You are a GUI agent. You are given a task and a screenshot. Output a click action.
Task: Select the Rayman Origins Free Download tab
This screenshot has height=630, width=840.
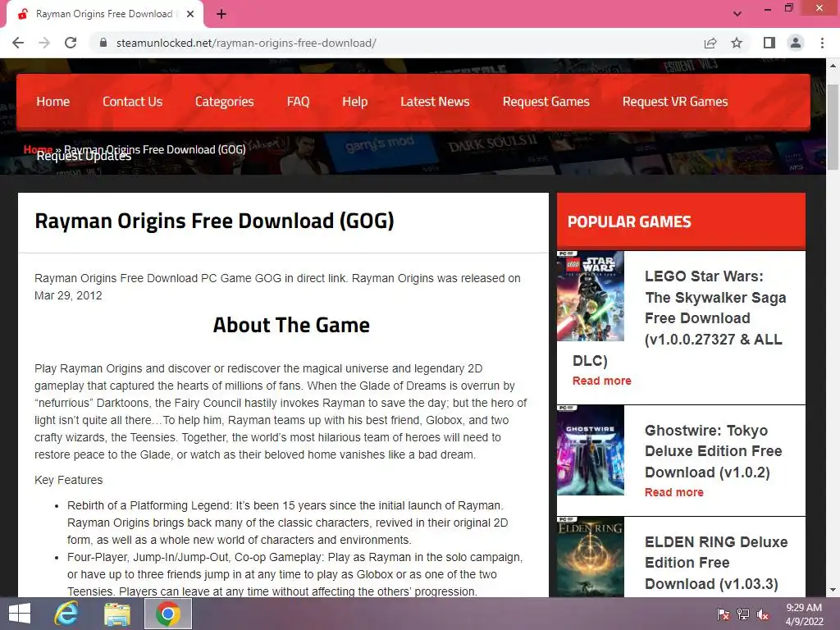(x=105, y=14)
